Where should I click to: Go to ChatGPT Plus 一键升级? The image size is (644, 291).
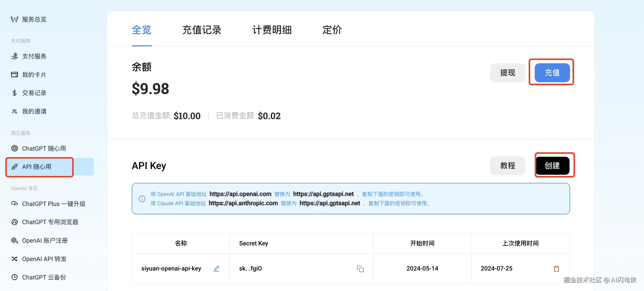tap(53, 204)
